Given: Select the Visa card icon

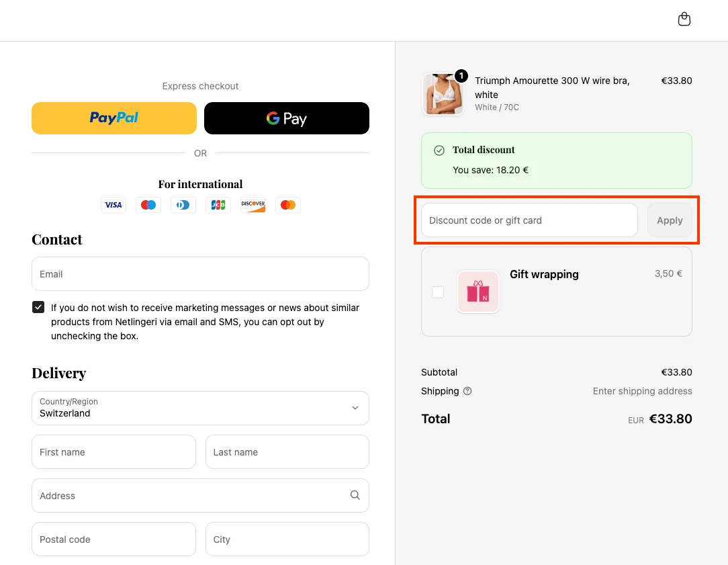Looking at the screenshot, I should tap(113, 205).
